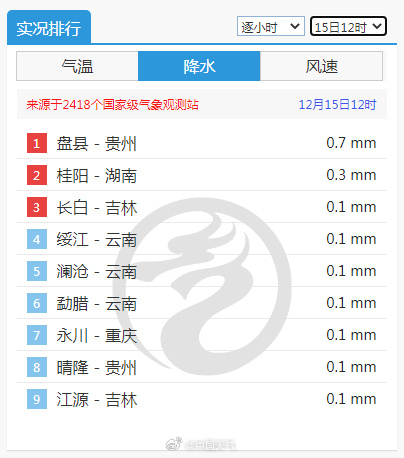The width and height of the screenshot is (404, 458).
Task: Switch to the 风速 tab
Action: [321, 66]
